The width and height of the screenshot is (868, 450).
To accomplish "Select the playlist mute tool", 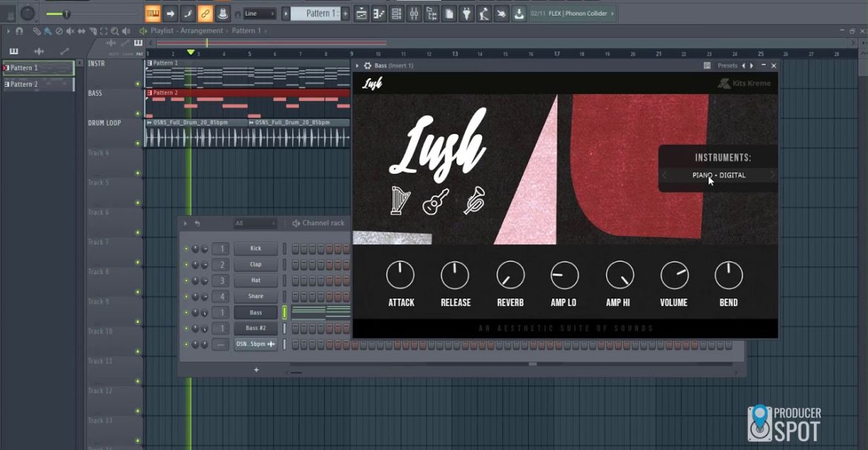I will (70, 31).
